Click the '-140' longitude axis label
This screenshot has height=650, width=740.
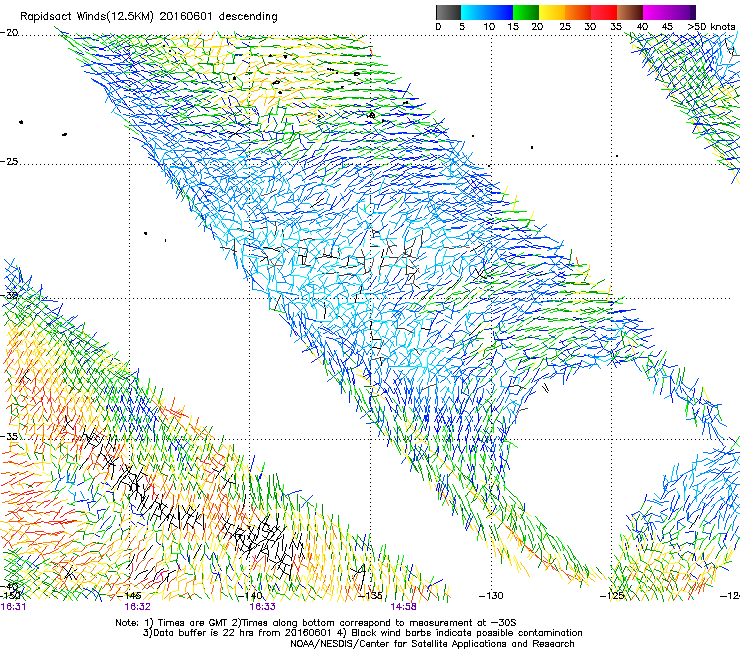(x=250, y=596)
